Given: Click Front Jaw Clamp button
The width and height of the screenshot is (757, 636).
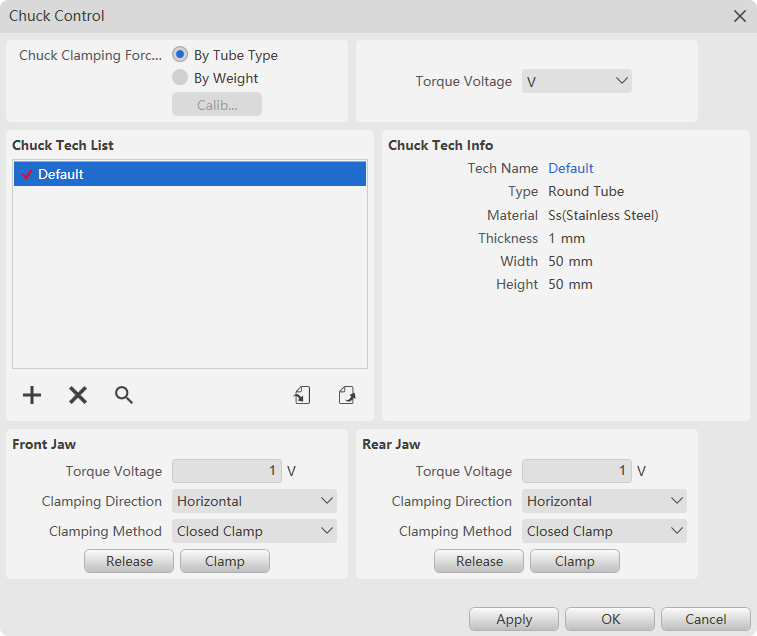Looking at the screenshot, I should coord(225,561).
